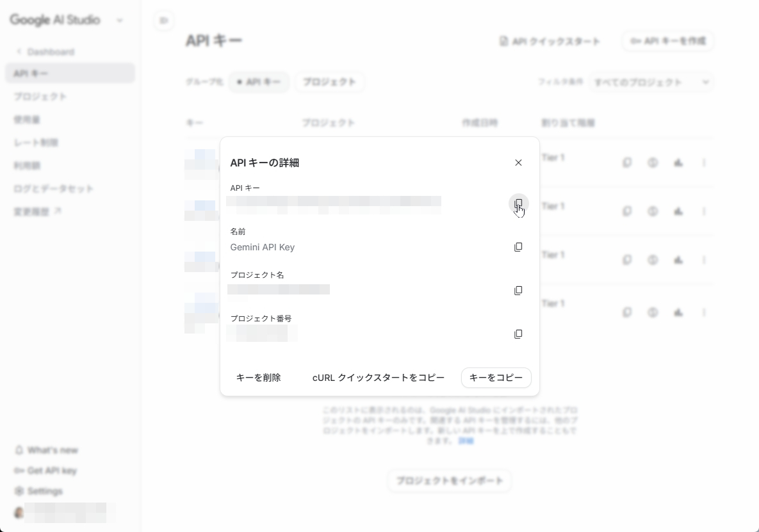The image size is (759, 532).
Task: Delete the key via キーを削除
Action: (x=258, y=378)
